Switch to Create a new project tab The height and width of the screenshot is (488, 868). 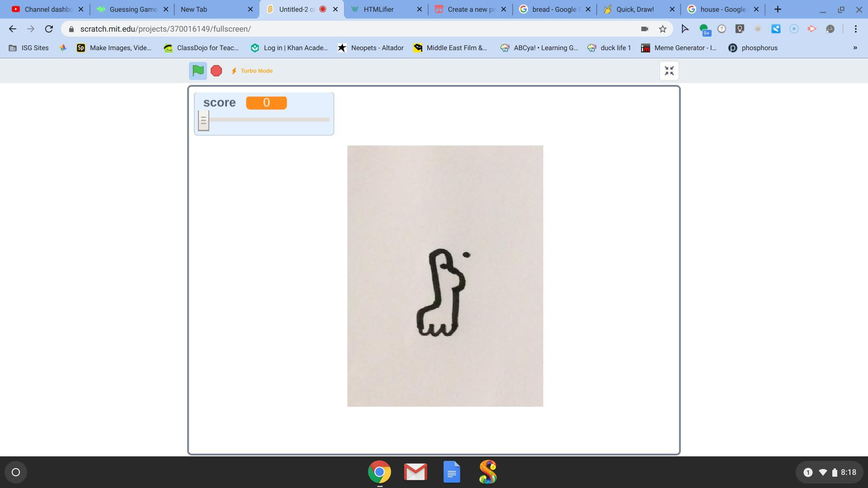(470, 9)
